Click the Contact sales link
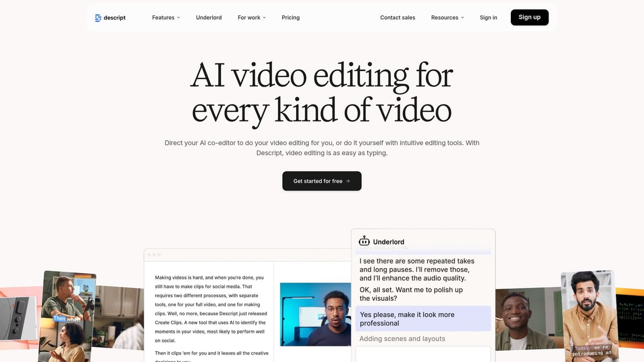 [x=398, y=17]
